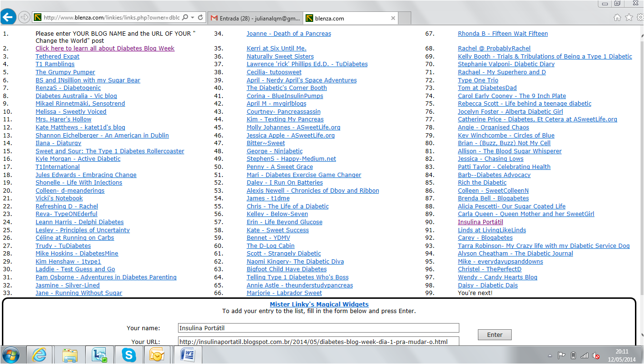644x364 pixels.
Task: Open Internet Explorer from the taskbar
Action: coord(40,355)
